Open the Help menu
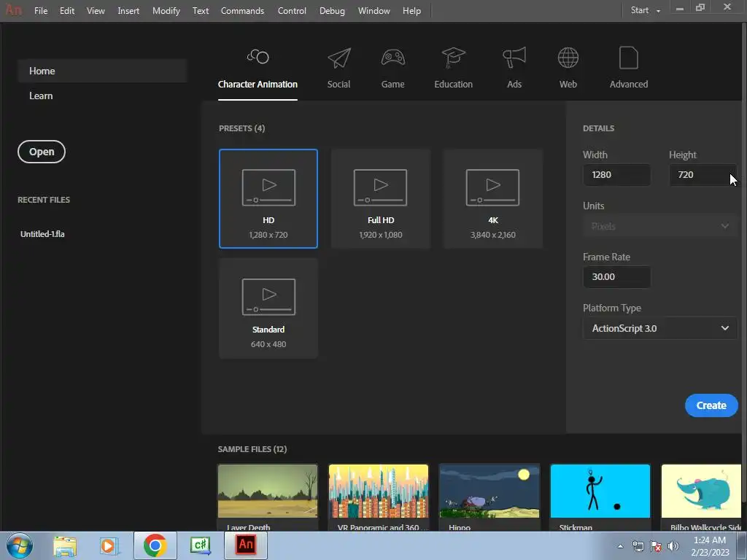Viewport: 747px width, 560px height. point(411,10)
